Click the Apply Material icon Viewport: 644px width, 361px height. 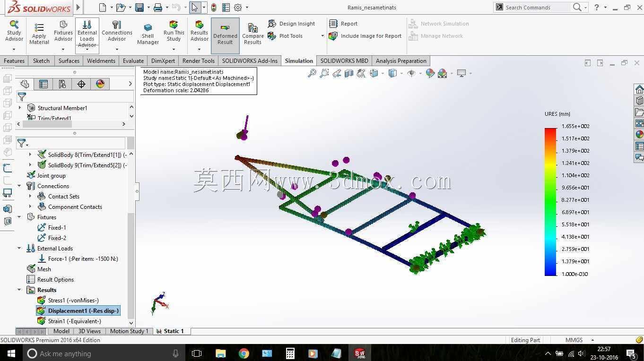click(39, 33)
